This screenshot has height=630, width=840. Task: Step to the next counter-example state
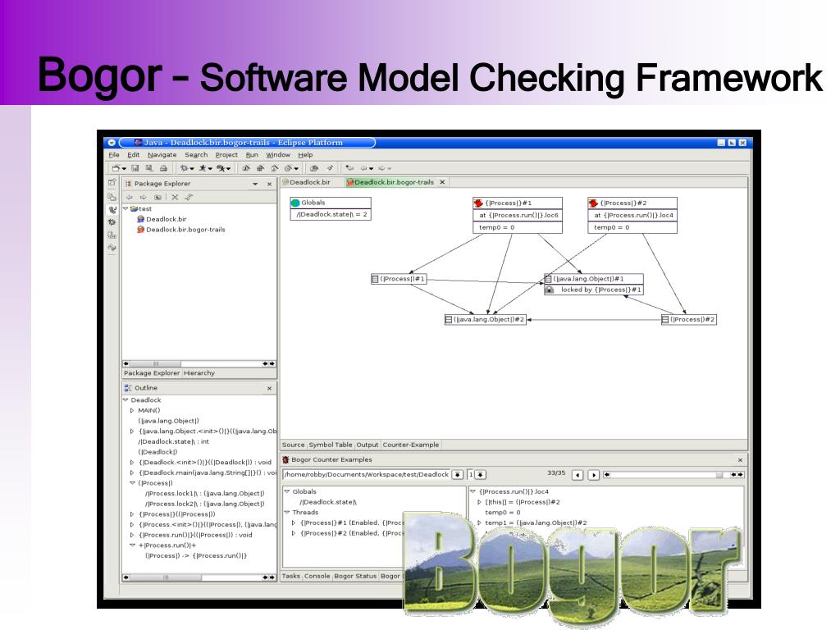point(593,475)
